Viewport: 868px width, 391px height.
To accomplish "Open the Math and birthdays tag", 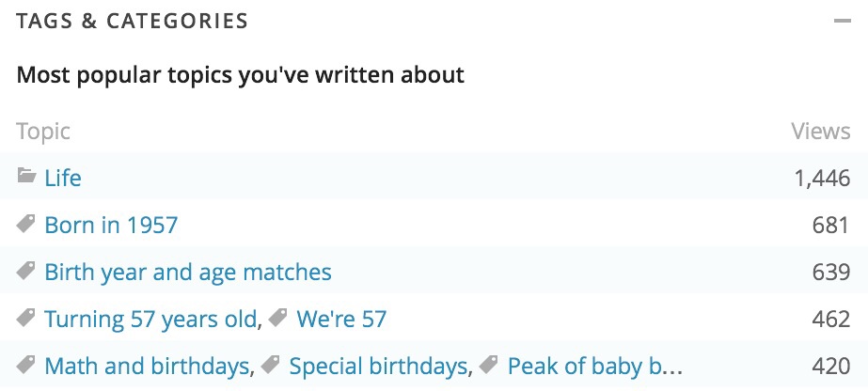I will [147, 367].
